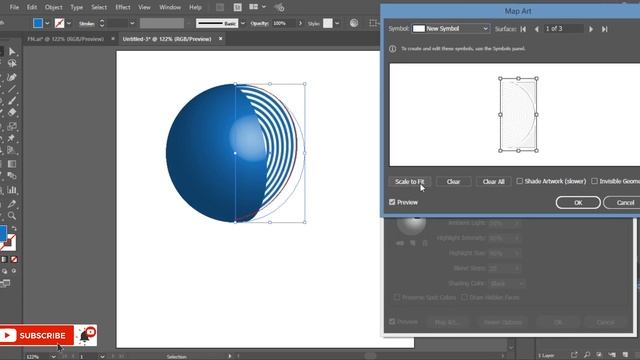This screenshot has width=640, height=360.
Task: Open Recolor Artwork from control bar
Action: click(x=354, y=23)
